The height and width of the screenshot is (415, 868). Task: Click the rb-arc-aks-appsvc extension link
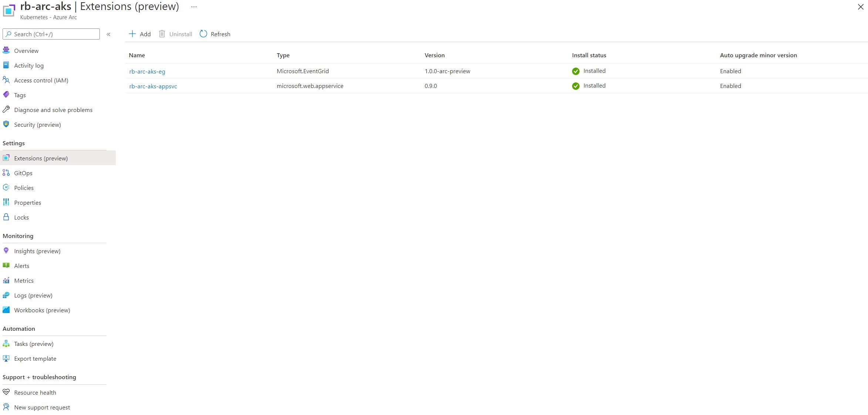point(155,86)
